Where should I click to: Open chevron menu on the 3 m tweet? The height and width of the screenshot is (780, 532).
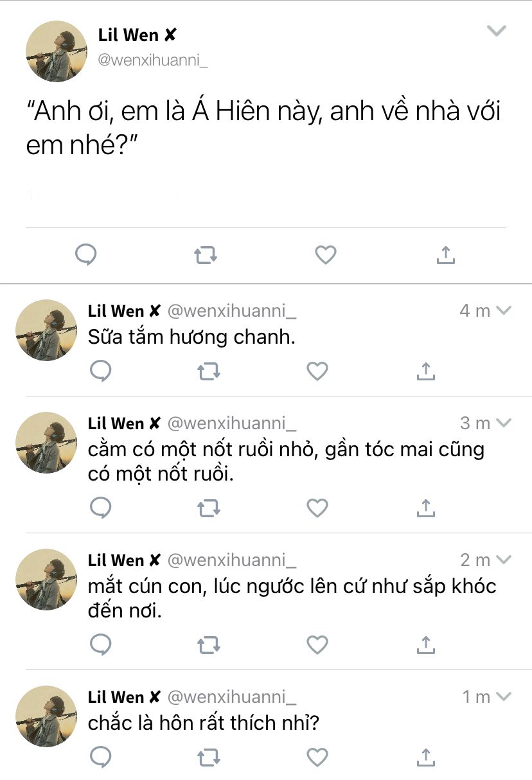point(504,423)
